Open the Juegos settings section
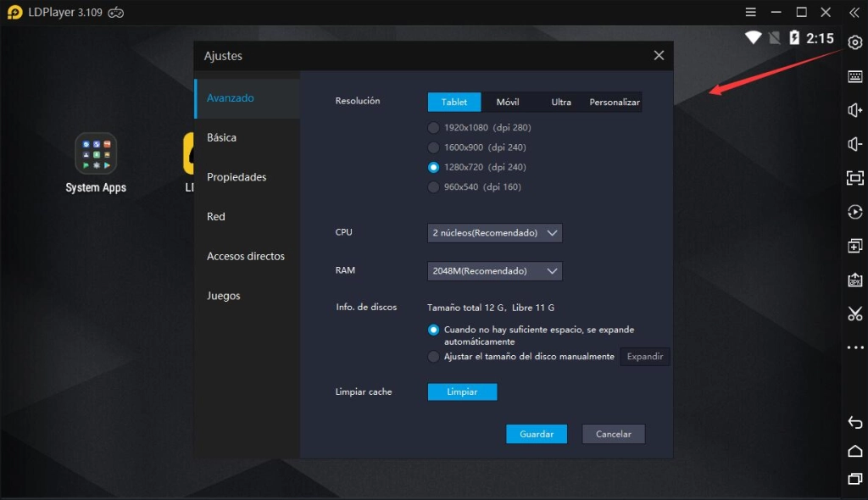The width and height of the screenshot is (868, 500). point(248,296)
